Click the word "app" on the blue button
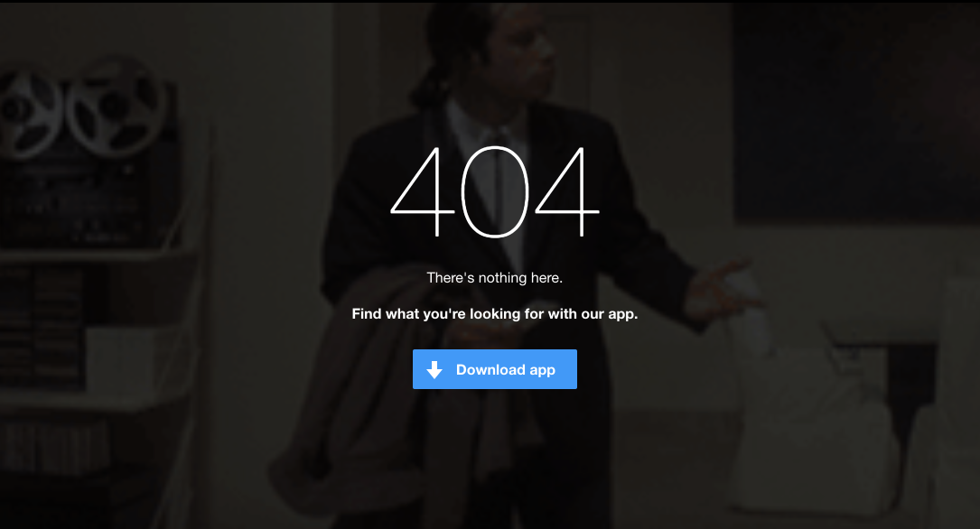The width and height of the screenshot is (980, 529). click(542, 370)
